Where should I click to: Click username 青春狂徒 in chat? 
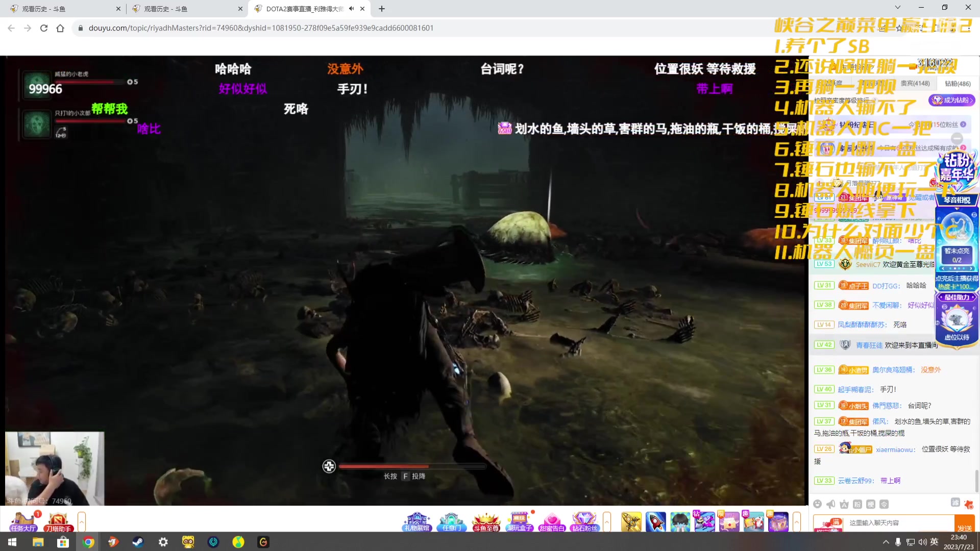point(869,345)
